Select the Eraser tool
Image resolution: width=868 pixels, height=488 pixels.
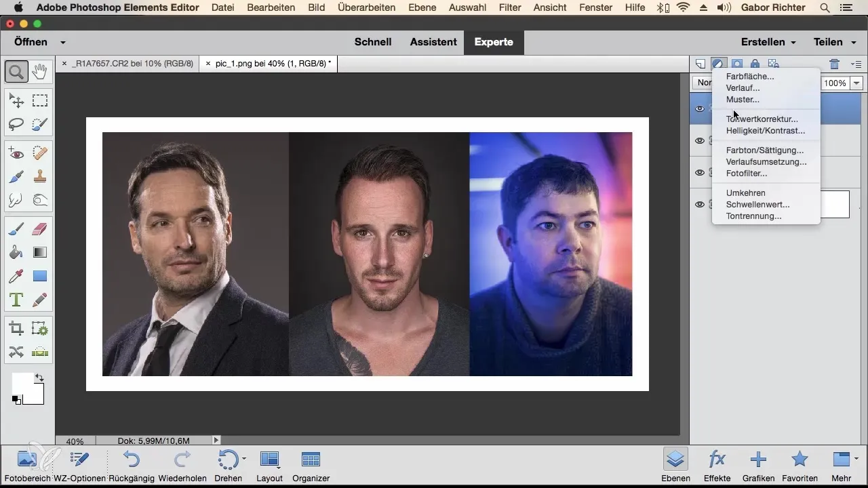[40, 230]
